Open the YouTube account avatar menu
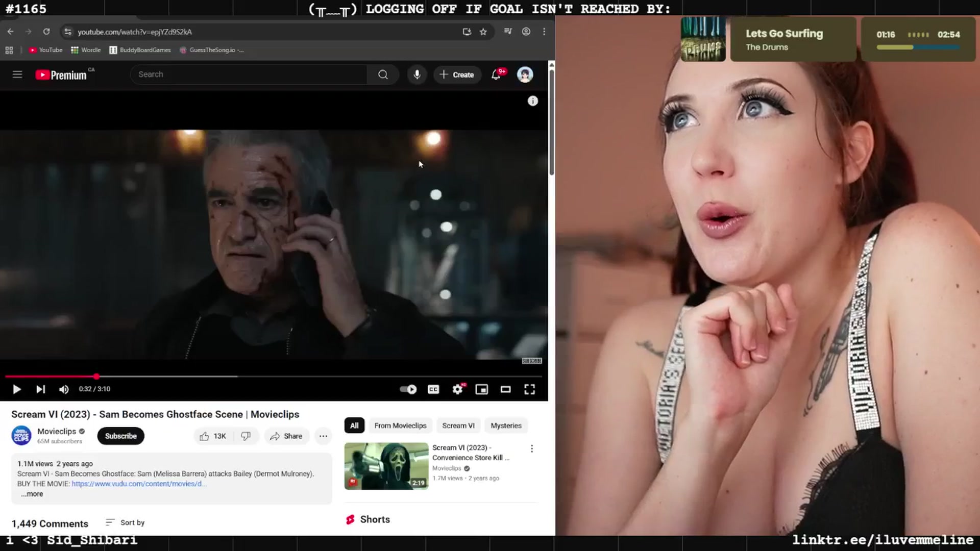Screen dimensions: 980x551 [525, 74]
